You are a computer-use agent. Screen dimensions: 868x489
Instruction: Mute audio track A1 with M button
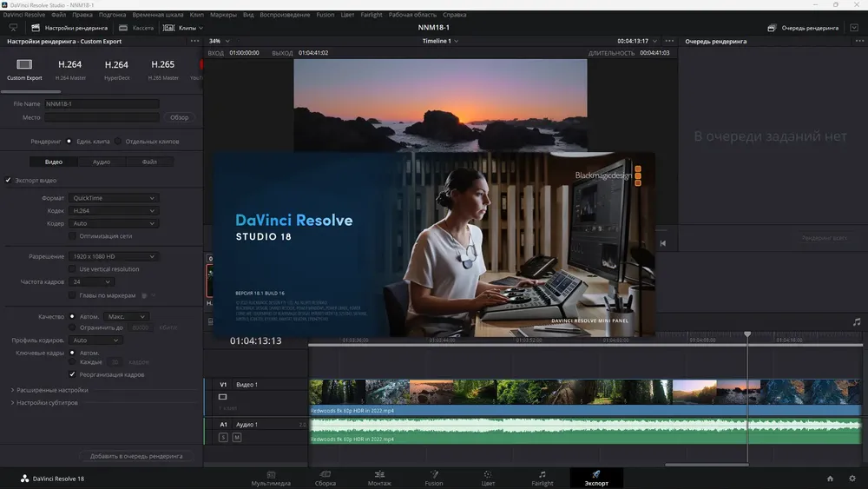(236, 437)
